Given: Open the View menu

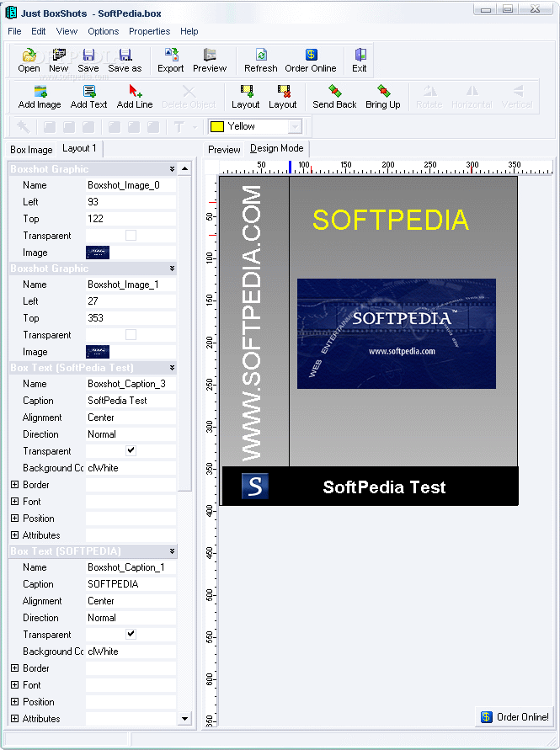Looking at the screenshot, I should click(67, 32).
